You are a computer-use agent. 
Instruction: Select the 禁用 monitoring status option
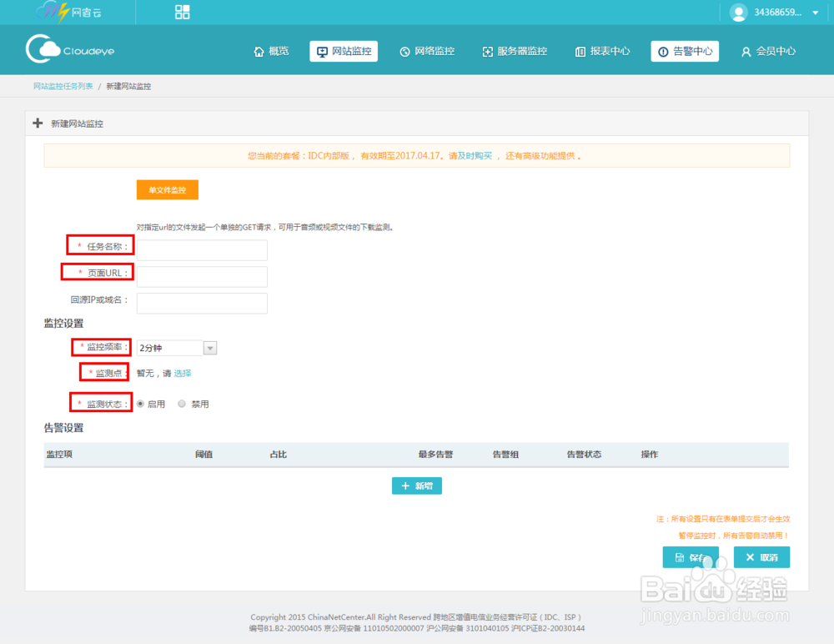coord(182,403)
